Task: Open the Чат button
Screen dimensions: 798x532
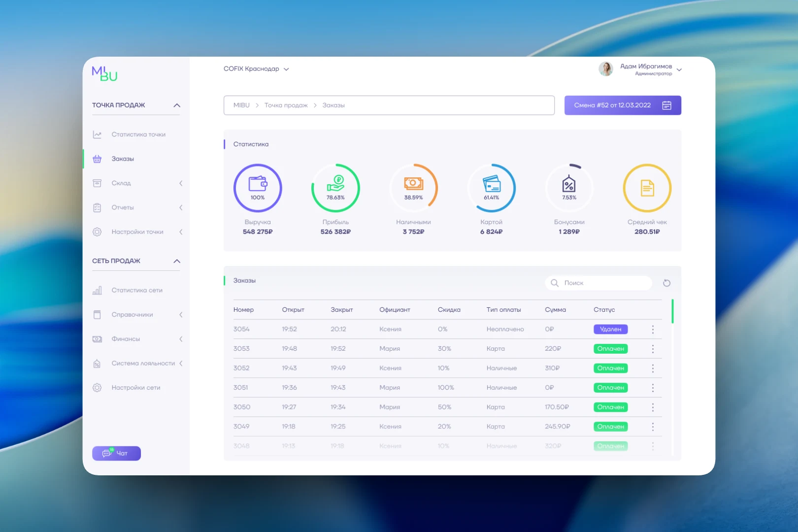Action: [116, 453]
